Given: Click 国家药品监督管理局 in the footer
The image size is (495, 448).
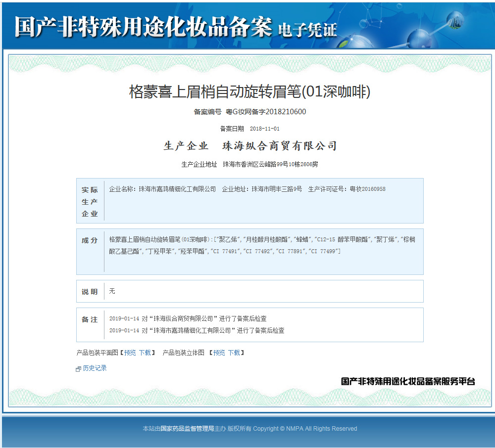Looking at the screenshot, I should pos(187,428).
